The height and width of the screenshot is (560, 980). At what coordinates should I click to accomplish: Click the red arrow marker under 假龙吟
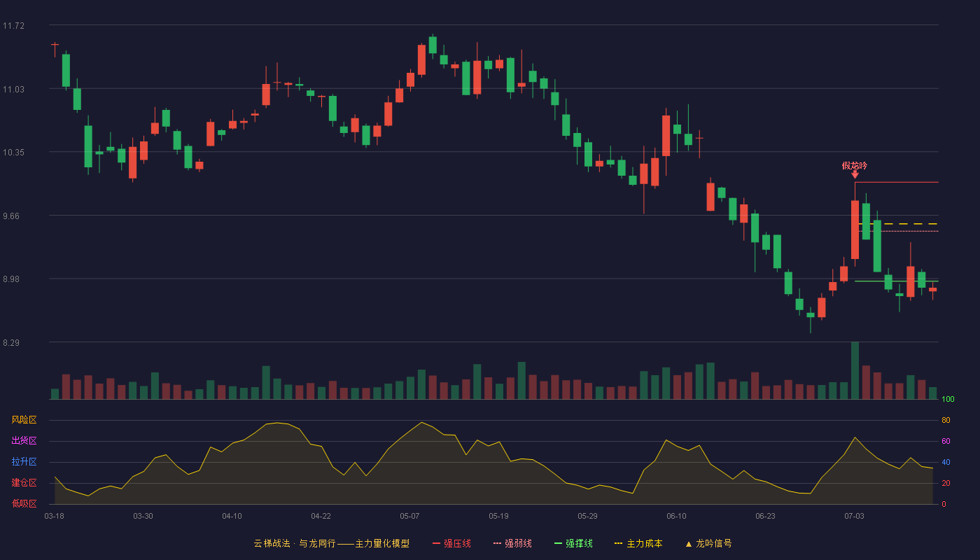pos(855,174)
